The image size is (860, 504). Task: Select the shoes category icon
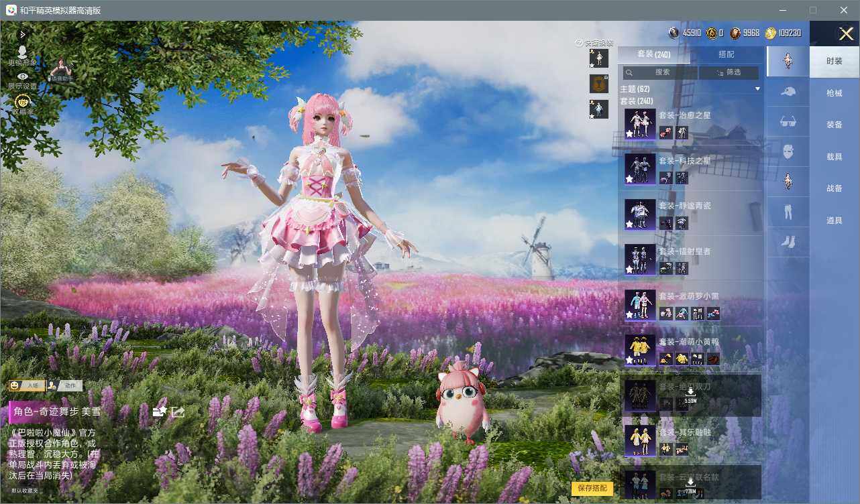(788, 242)
